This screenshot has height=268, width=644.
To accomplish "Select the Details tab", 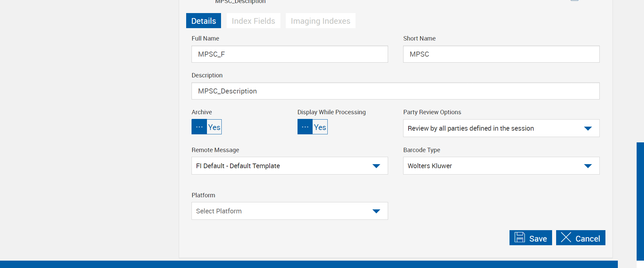I will [x=204, y=21].
